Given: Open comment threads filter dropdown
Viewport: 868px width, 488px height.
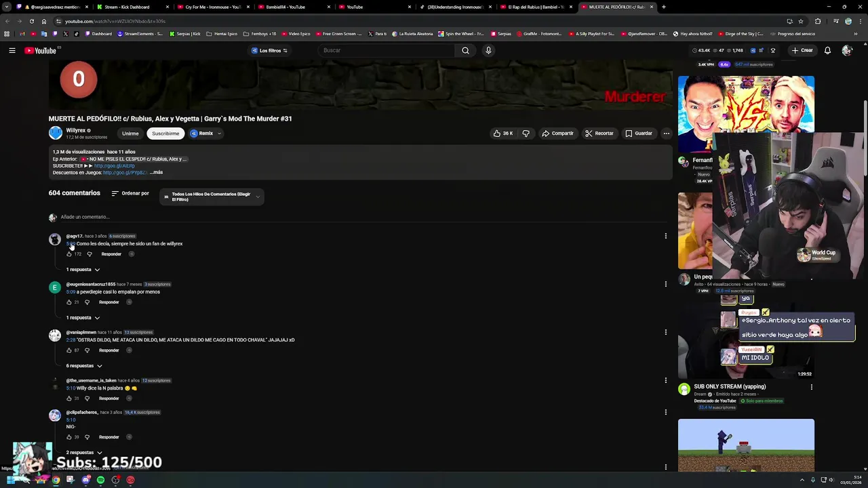Looking at the screenshot, I should click(x=212, y=197).
